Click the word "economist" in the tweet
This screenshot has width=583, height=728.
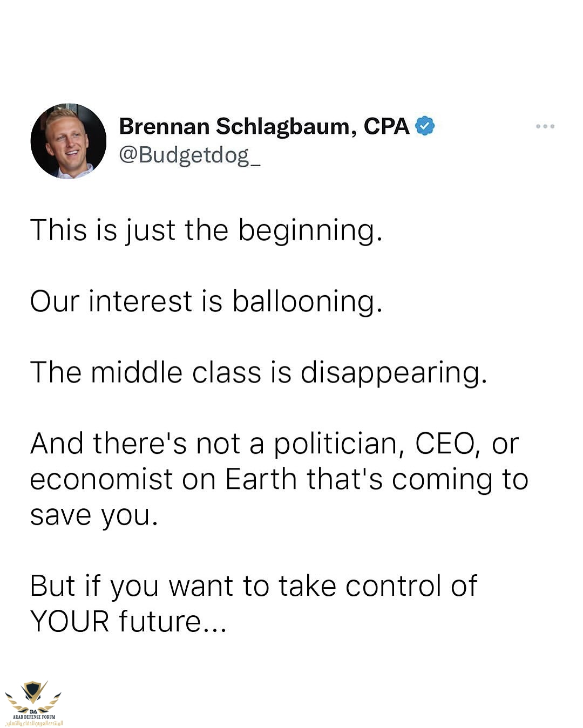pyautogui.click(x=101, y=480)
